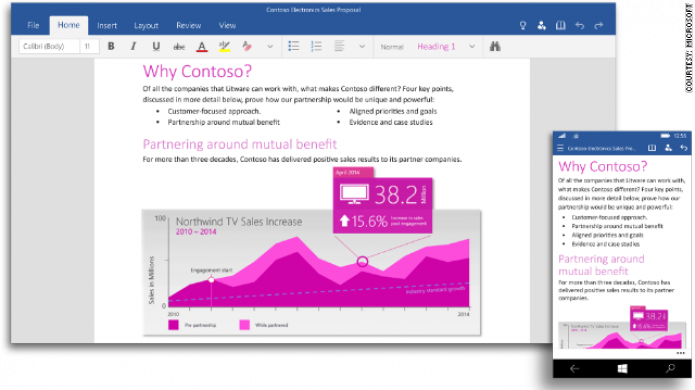
Task: Click the 38.2 million callout box
Action: tap(383, 205)
